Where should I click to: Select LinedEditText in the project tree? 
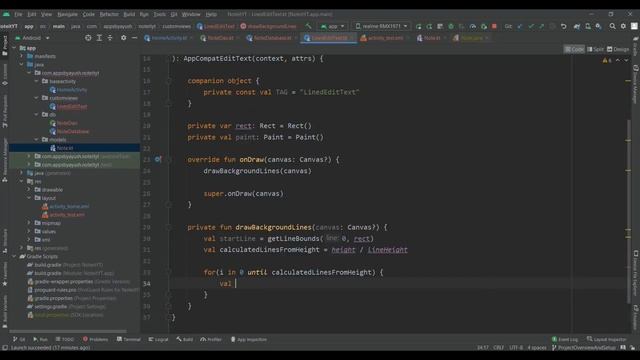pyautogui.click(x=72, y=106)
